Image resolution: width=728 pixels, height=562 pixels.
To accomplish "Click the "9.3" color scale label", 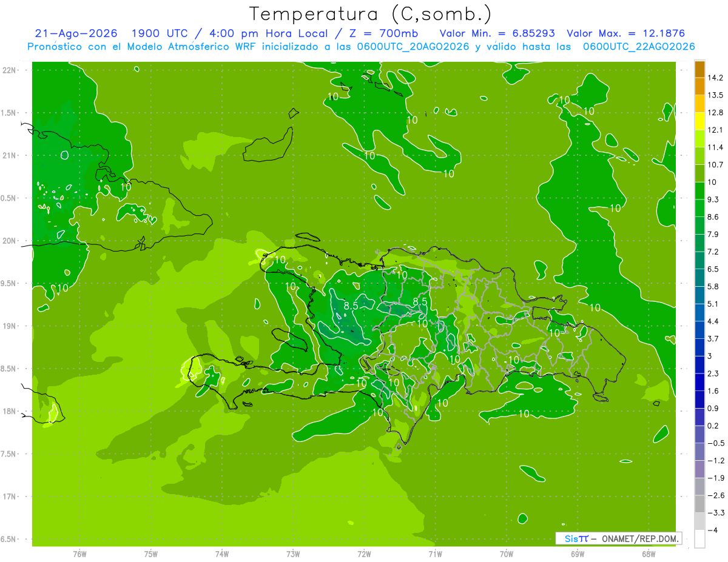I will tap(713, 199).
